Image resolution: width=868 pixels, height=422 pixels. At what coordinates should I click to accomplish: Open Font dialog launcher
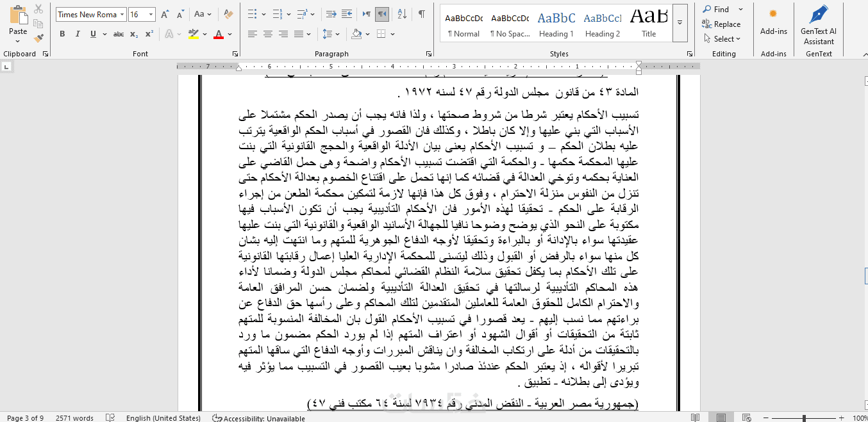tap(235, 54)
